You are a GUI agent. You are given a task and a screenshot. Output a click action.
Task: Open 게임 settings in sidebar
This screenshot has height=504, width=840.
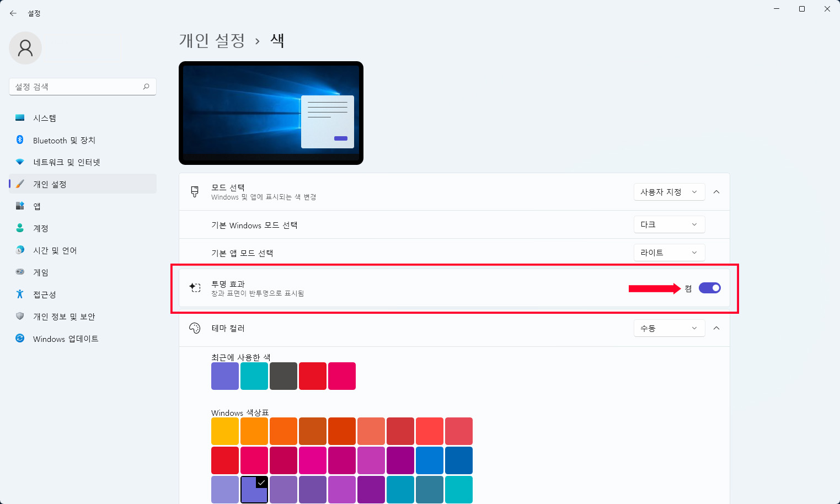(x=83, y=272)
